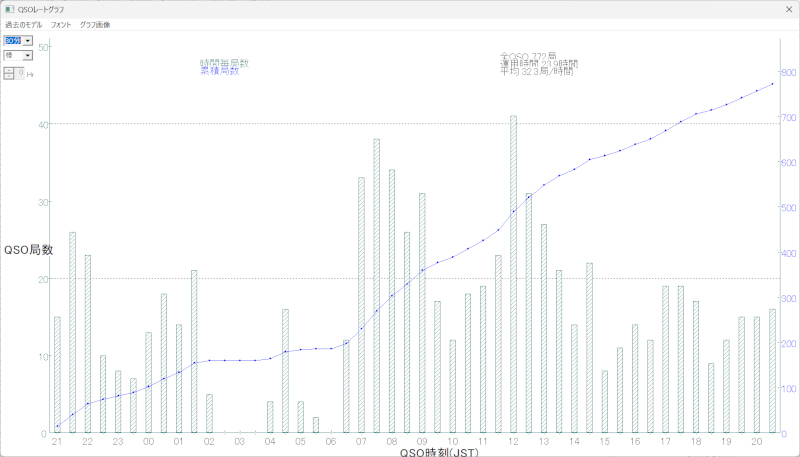Click the 時間毎局数 legend label
The image size is (800, 457).
click(224, 63)
